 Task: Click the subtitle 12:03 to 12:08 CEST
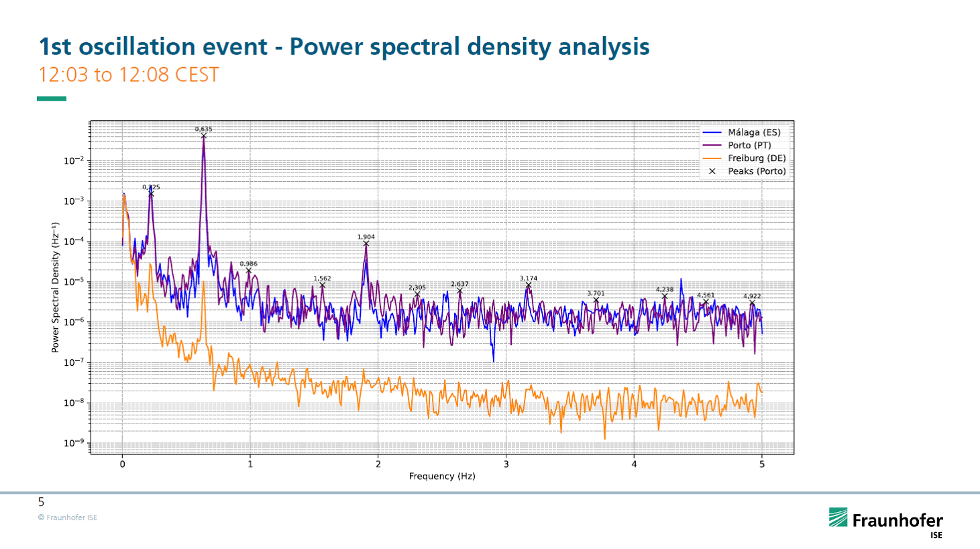129,74
